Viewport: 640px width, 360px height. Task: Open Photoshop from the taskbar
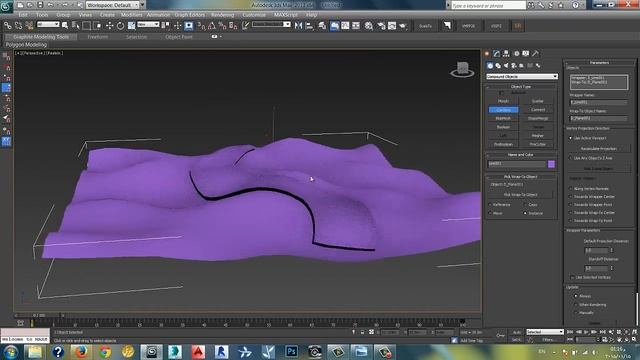(291, 352)
